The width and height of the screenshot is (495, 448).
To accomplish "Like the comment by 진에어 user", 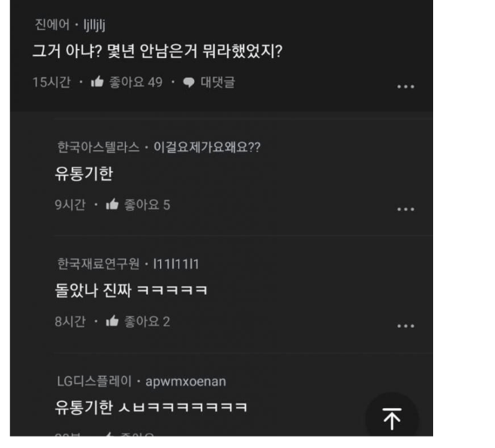I will 97,81.
